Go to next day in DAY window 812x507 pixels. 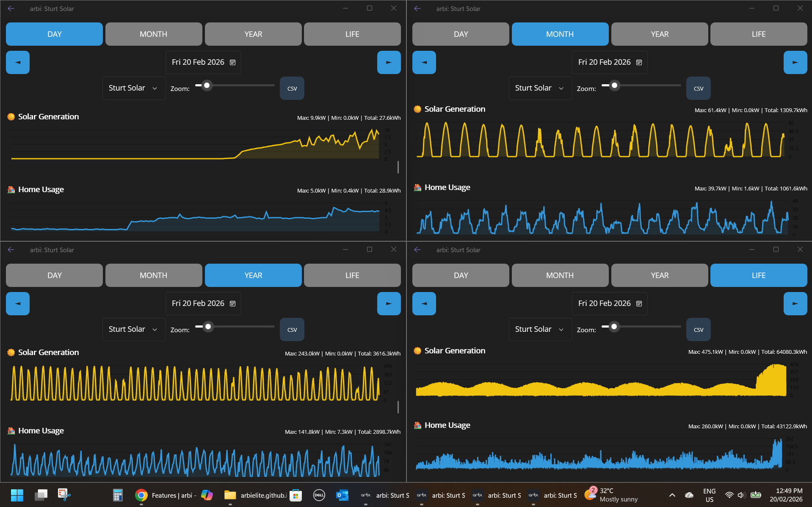[x=389, y=63]
